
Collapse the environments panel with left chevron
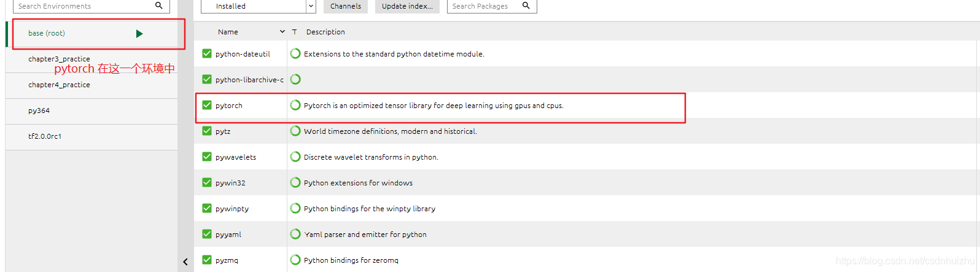(x=185, y=262)
